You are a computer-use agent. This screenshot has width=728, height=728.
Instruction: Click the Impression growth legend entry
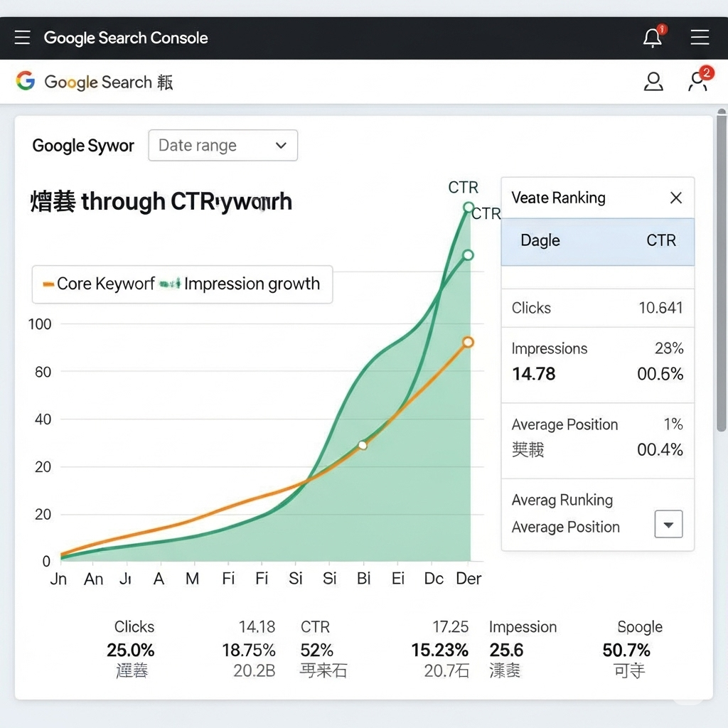[240, 284]
